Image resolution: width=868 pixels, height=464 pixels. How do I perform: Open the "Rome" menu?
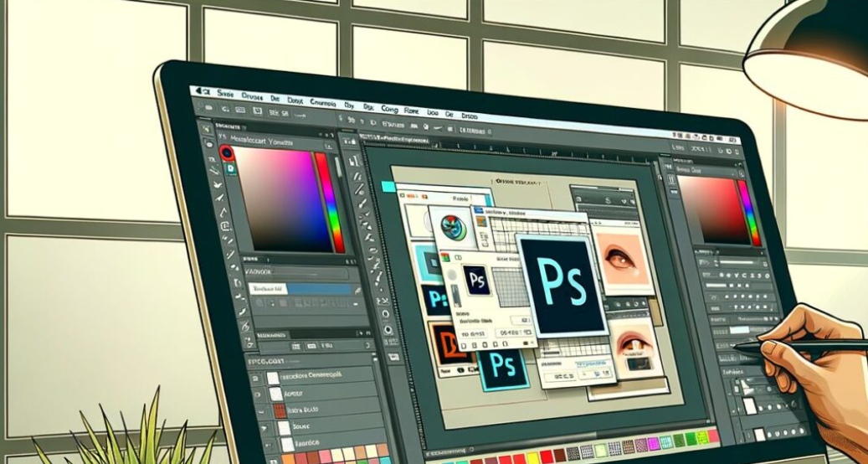[x=411, y=111]
